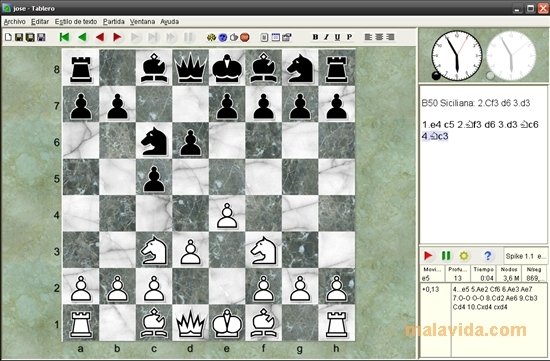550x361 pixels.
Task: Click move d6 in notation list
Action: click(490, 125)
